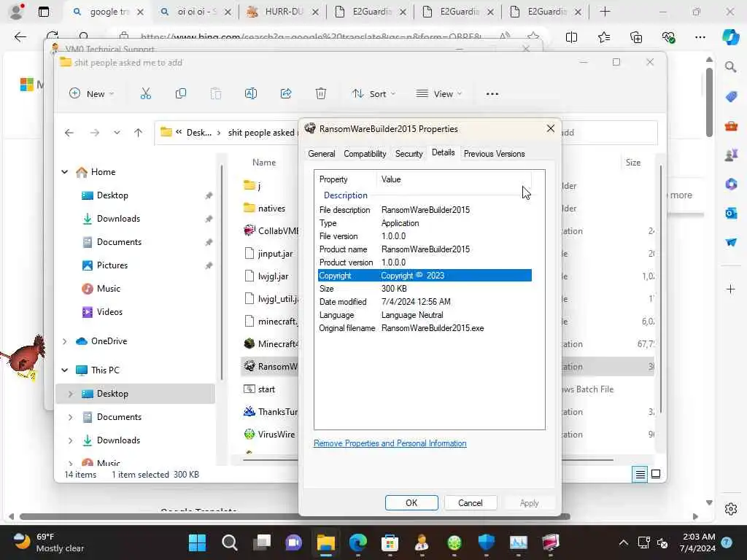Switch to large icons view in status bar
Viewport: 747px width, 560px height.
[x=656, y=474]
